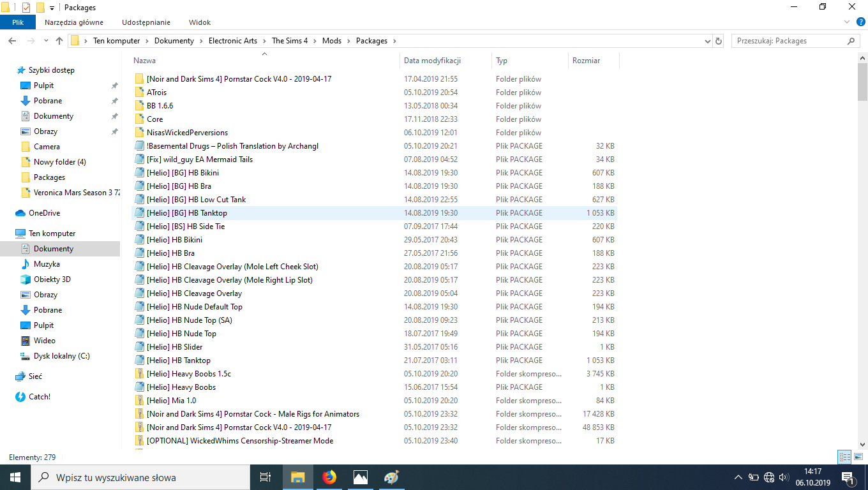Select the ATrois folder icon
Viewport: 868px width, 490px height.
pos(140,93)
